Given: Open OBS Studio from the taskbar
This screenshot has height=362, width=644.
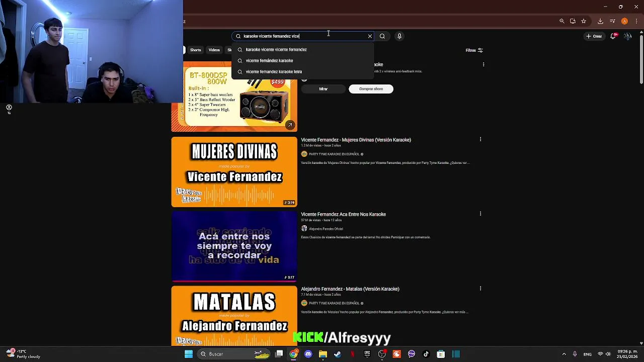Looking at the screenshot, I should click(x=382, y=354).
